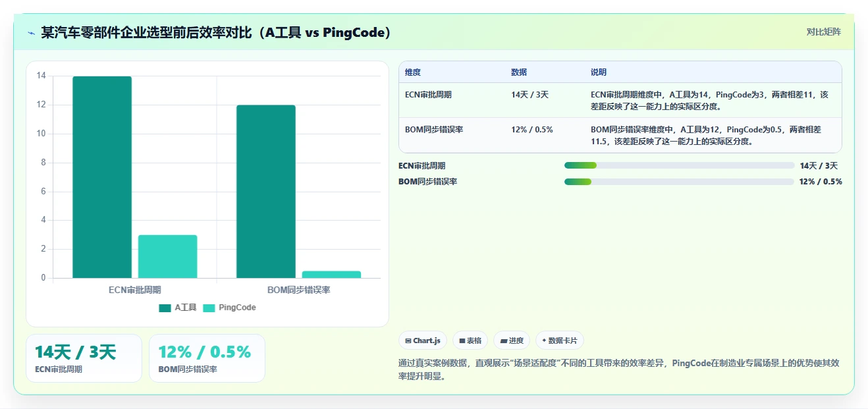The image size is (868, 409).
Task: Click the summary paragraph about PingCode
Action: [x=618, y=371]
